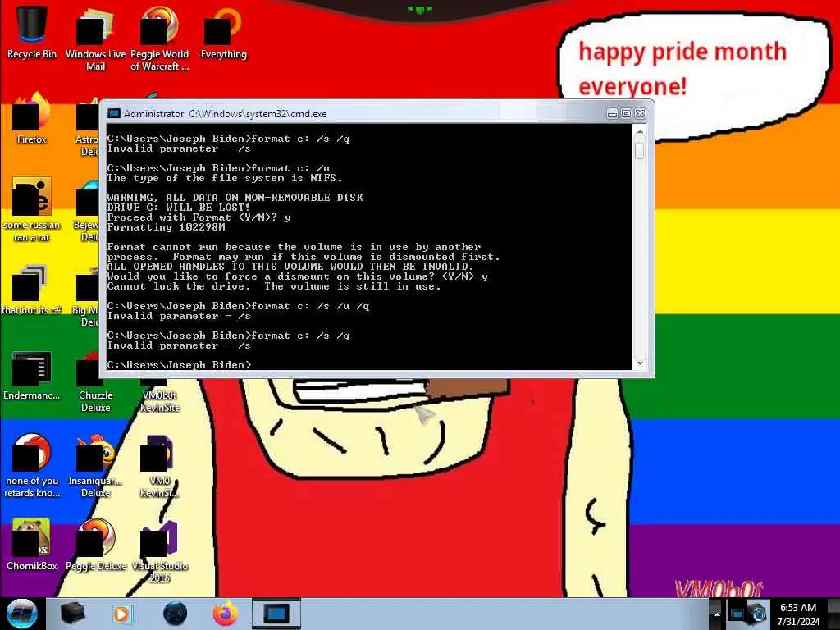This screenshot has width=840, height=630.
Task: Open the cmd window system menu icon
Action: click(113, 113)
